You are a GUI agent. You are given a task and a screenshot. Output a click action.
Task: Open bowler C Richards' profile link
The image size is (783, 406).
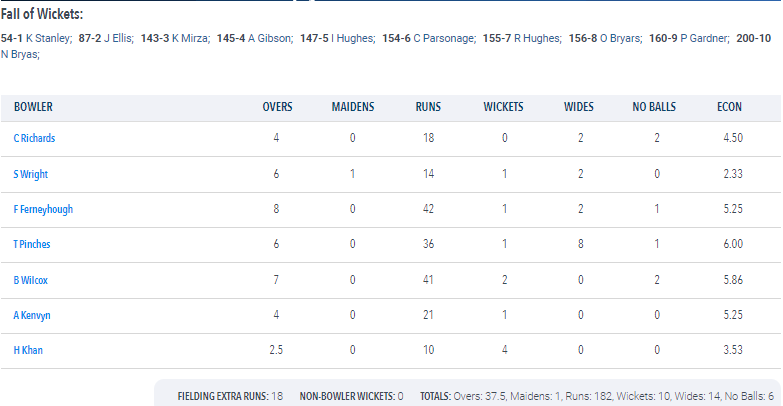pyautogui.click(x=34, y=138)
